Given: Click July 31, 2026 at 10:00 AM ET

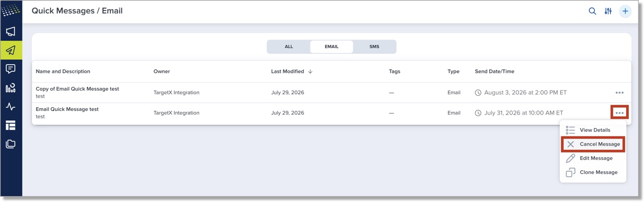Looking at the screenshot, I should coord(524,113).
